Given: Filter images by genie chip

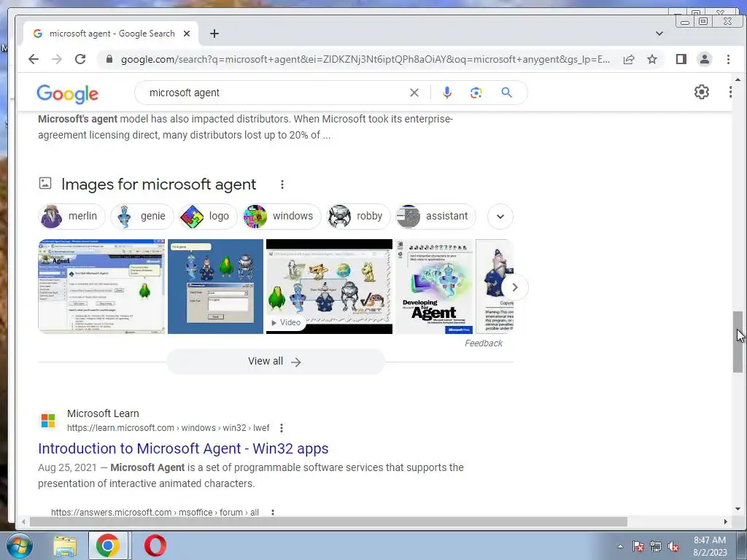Looking at the screenshot, I should coord(142,216).
